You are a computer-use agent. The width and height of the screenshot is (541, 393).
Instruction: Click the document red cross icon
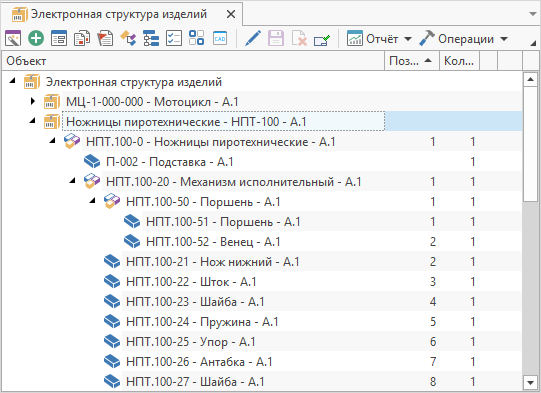point(299,38)
